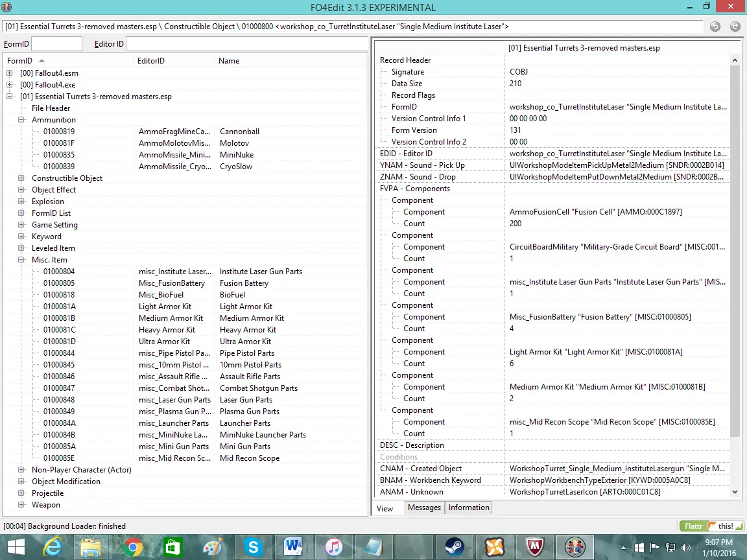Screen dimensions: 747x560
Task: Expand the Non-Player Character (Actor) group
Action: coord(21,469)
